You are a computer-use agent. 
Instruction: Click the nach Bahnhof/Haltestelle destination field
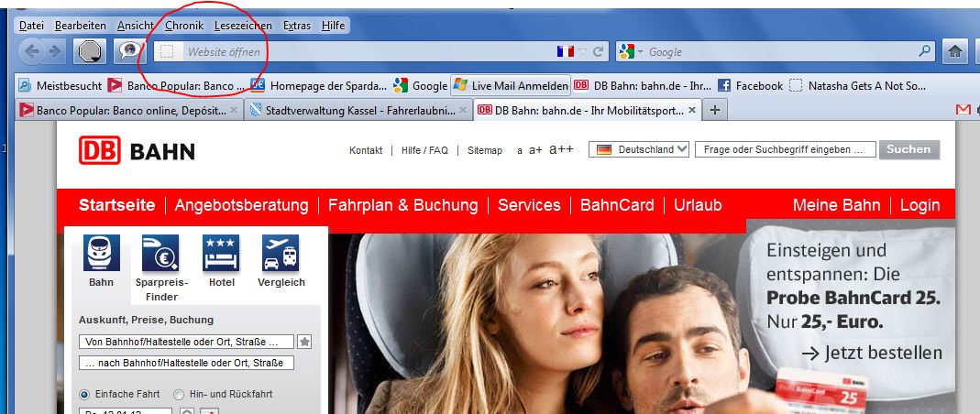point(186,363)
